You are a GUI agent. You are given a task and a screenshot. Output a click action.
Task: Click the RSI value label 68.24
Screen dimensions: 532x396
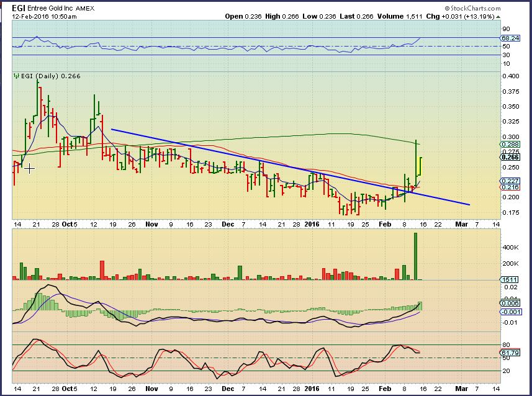point(510,38)
